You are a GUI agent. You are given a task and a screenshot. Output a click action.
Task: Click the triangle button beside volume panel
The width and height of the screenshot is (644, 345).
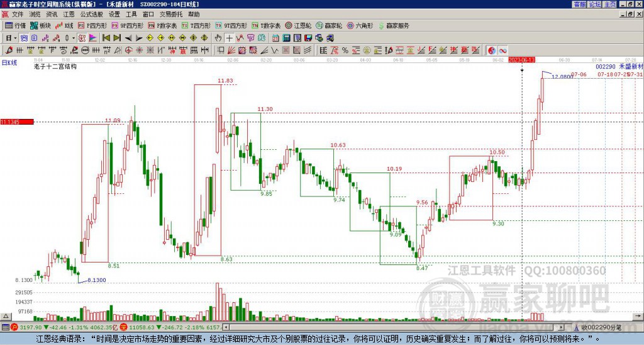[5, 317]
